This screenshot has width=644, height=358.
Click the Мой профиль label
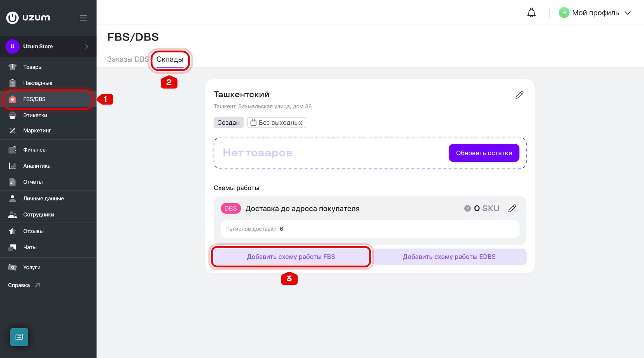[x=595, y=13]
